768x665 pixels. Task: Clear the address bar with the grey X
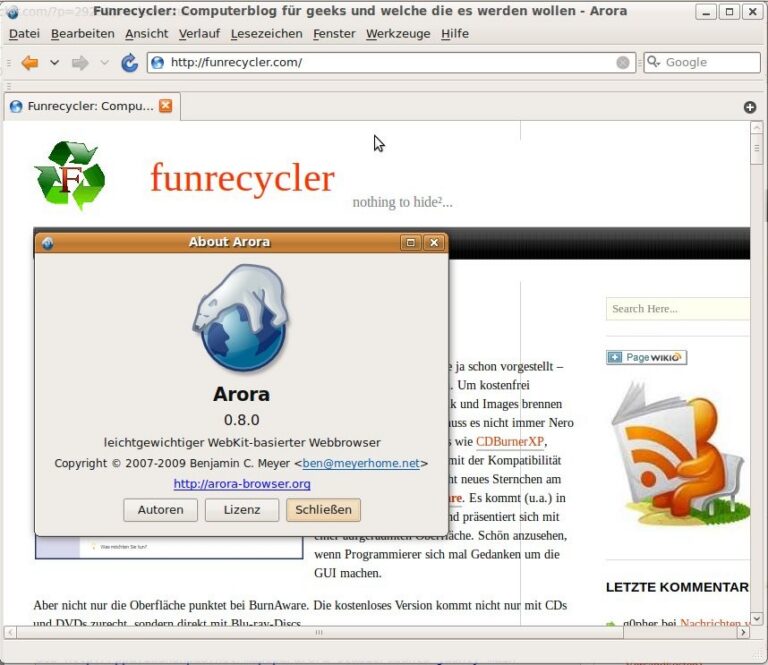coord(623,63)
